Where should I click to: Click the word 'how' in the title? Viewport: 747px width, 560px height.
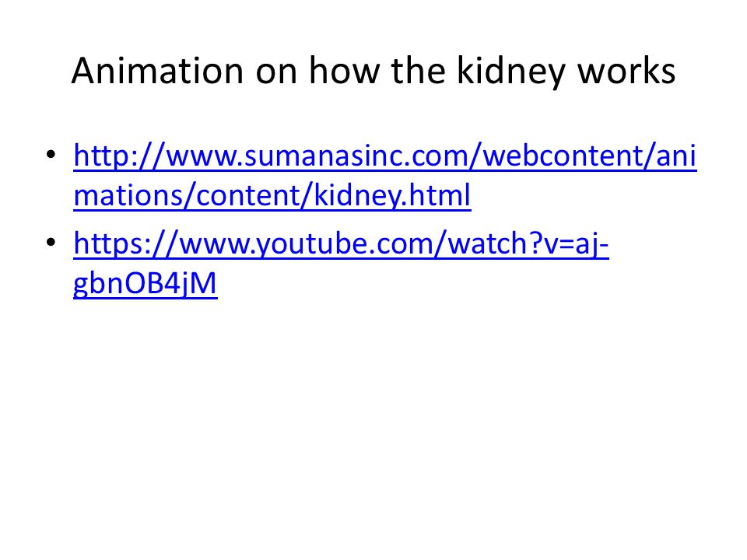point(345,71)
